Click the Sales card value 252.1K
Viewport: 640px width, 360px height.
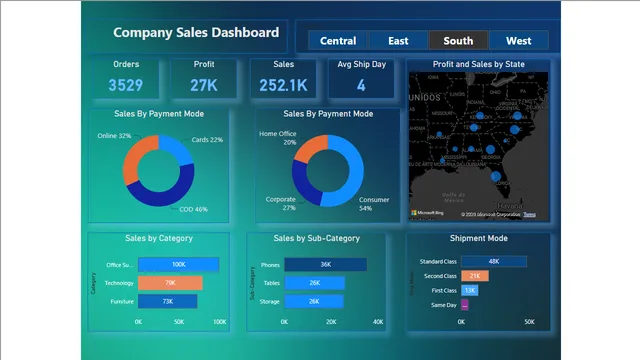pyautogui.click(x=283, y=85)
